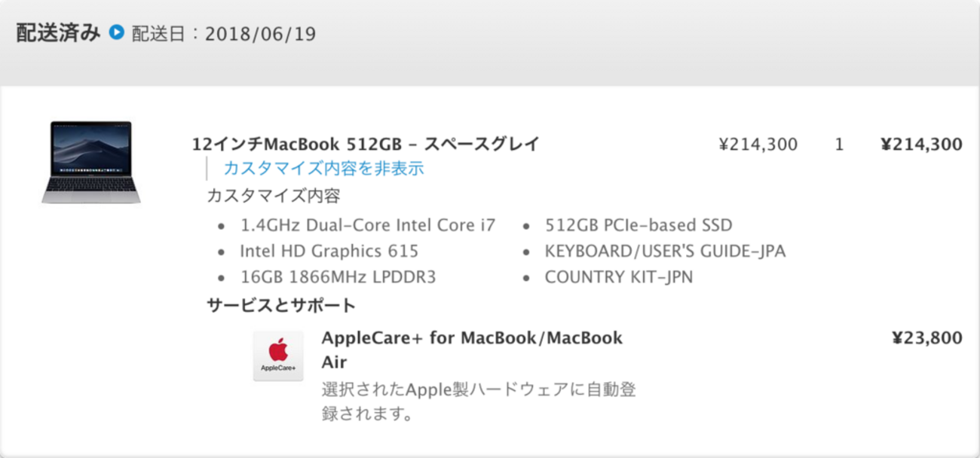Click the AppleCare+ for MacBook/MacBook Air title
Viewport: 980px width, 458px height.
coord(472,338)
